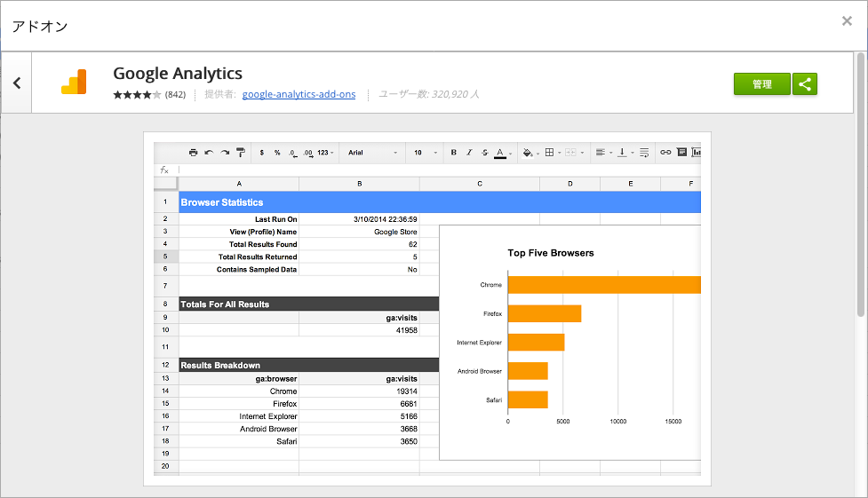The height and width of the screenshot is (498, 868).
Task: Select column A header
Action: [239, 184]
